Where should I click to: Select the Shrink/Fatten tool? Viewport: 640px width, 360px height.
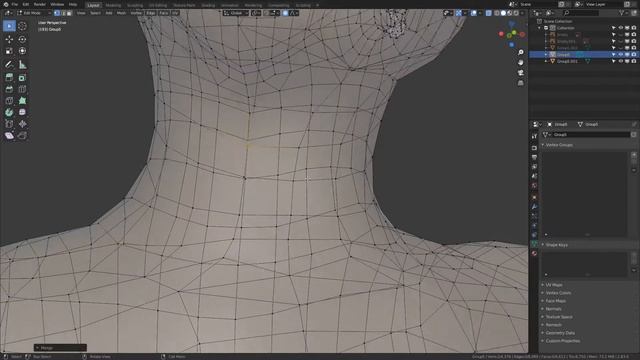[x=22, y=124]
